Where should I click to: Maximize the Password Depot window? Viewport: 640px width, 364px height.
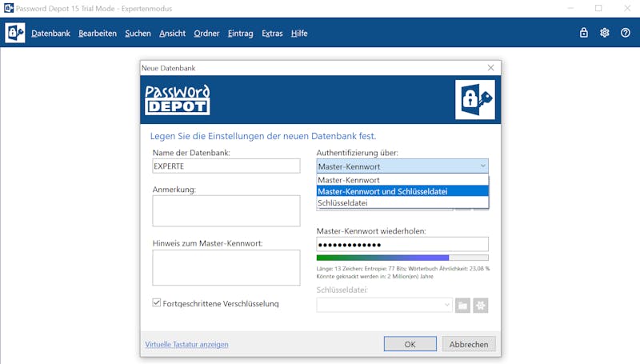click(598, 8)
